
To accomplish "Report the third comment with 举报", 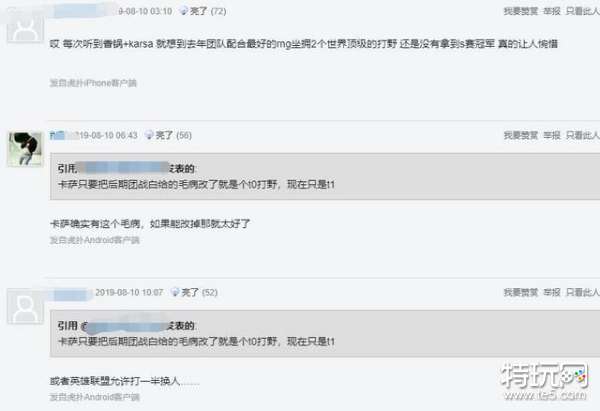I will tap(552, 292).
